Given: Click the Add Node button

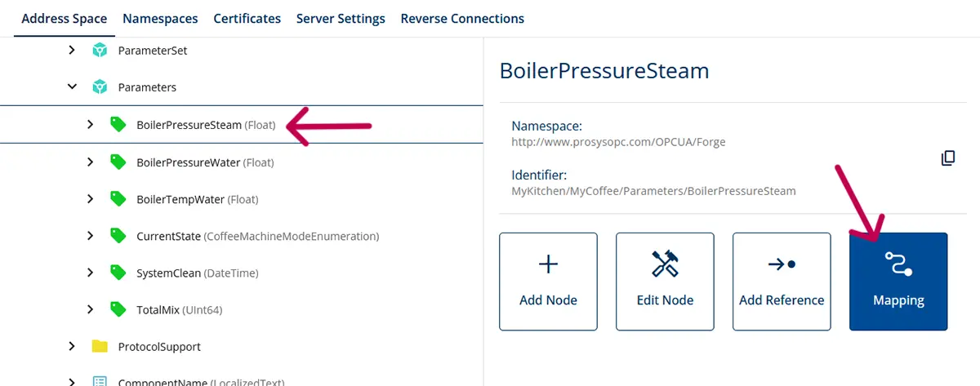Looking at the screenshot, I should (x=548, y=282).
